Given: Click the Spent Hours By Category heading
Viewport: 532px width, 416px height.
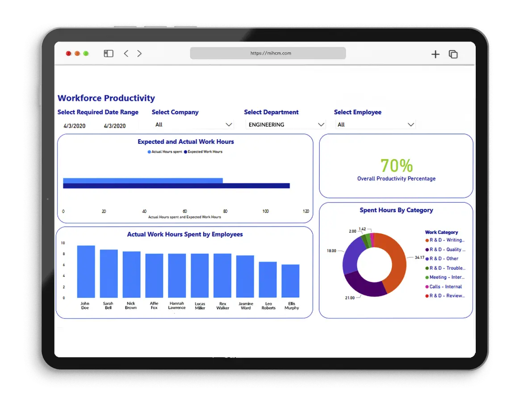Looking at the screenshot, I should tap(396, 210).
